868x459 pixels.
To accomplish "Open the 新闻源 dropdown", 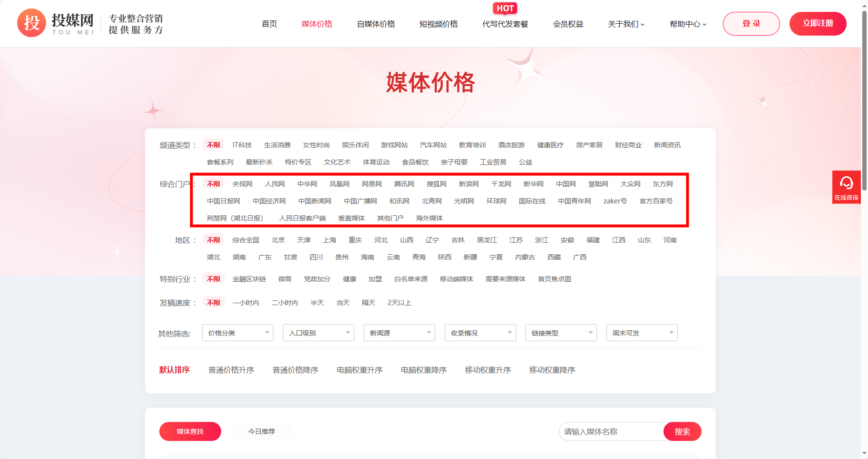I will [400, 333].
